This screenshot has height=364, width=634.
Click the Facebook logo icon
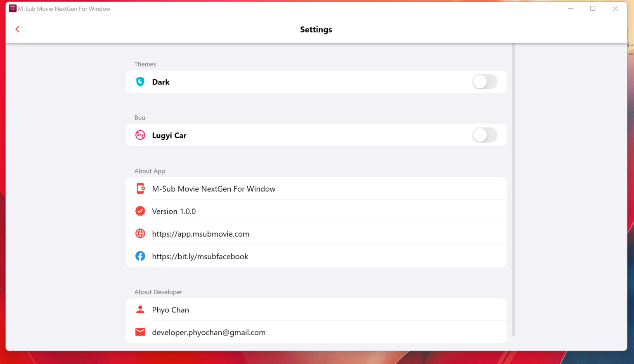point(140,256)
